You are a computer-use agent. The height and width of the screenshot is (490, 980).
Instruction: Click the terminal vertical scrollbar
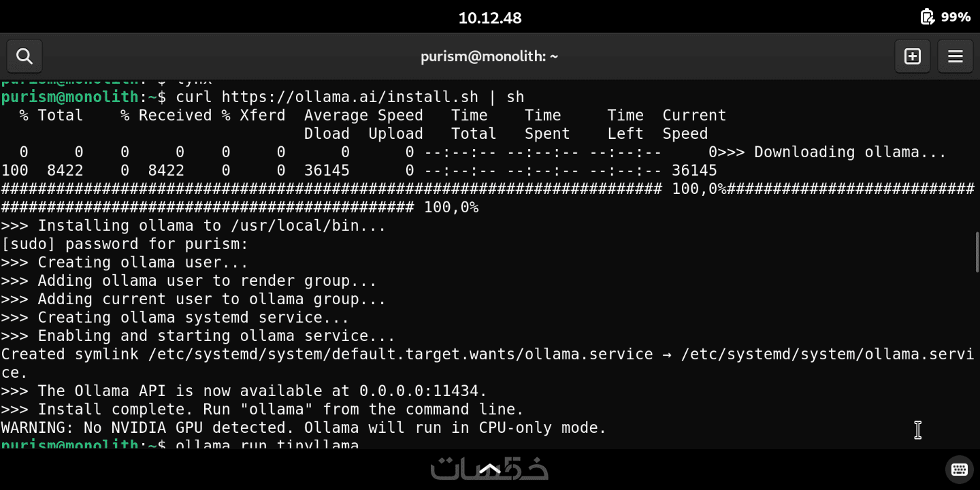977,252
